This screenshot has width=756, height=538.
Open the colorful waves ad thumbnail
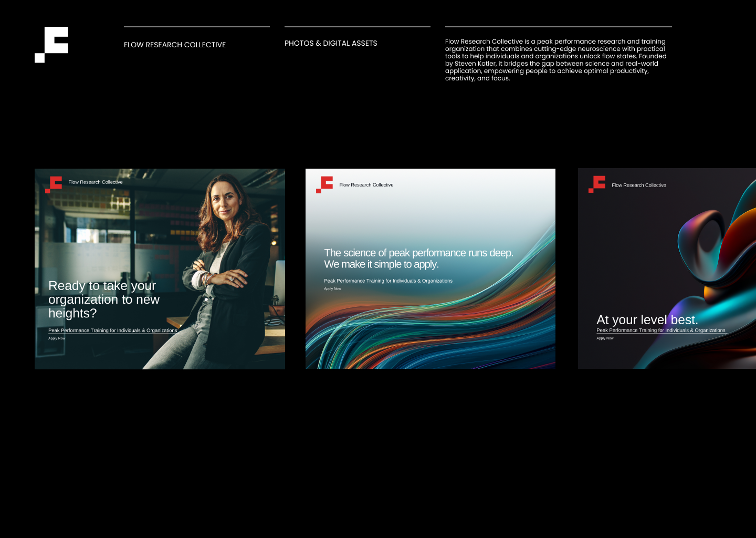[x=430, y=269]
